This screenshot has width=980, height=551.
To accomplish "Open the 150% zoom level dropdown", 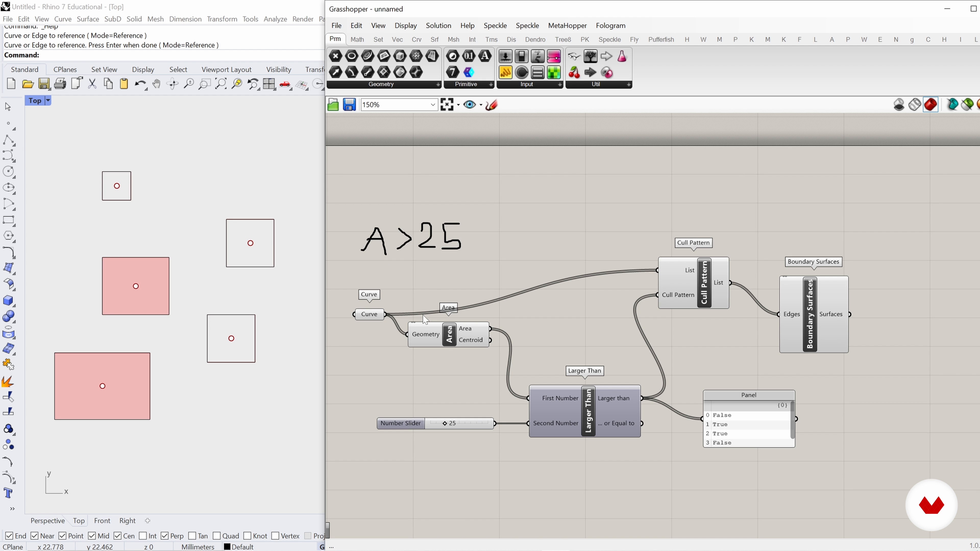I will click(433, 105).
